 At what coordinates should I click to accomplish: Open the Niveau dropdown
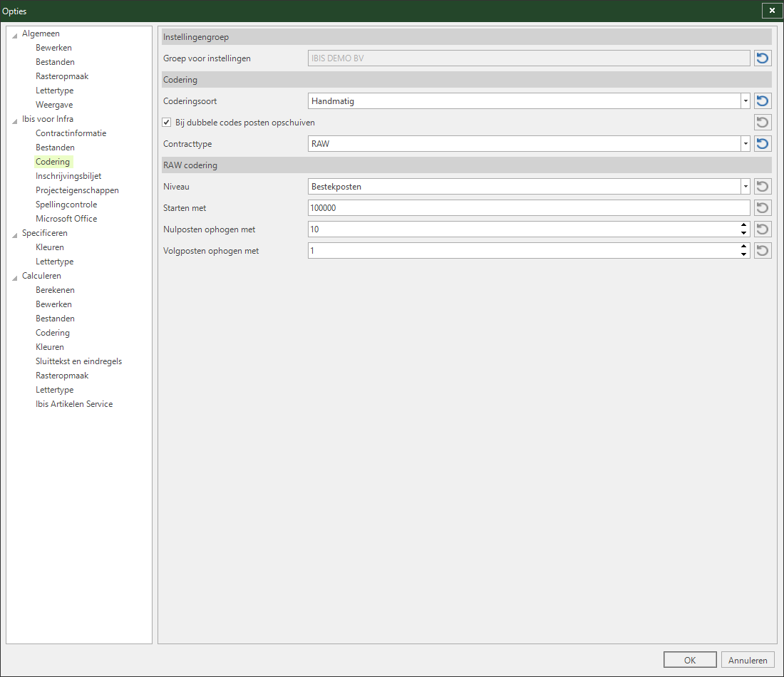[x=745, y=187]
